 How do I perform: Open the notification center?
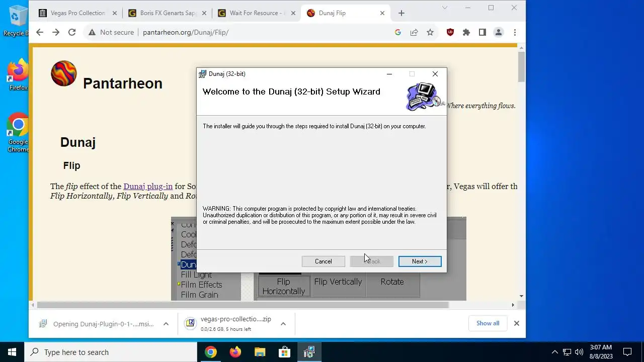[627, 352]
